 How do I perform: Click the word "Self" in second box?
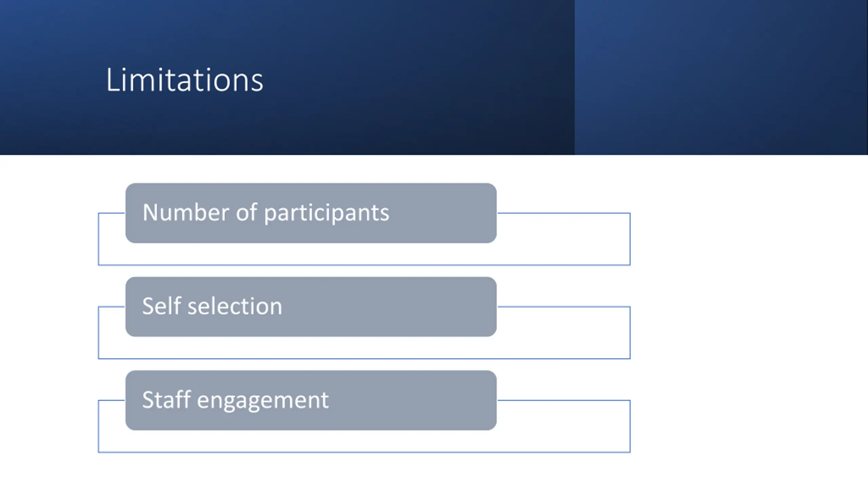point(161,306)
